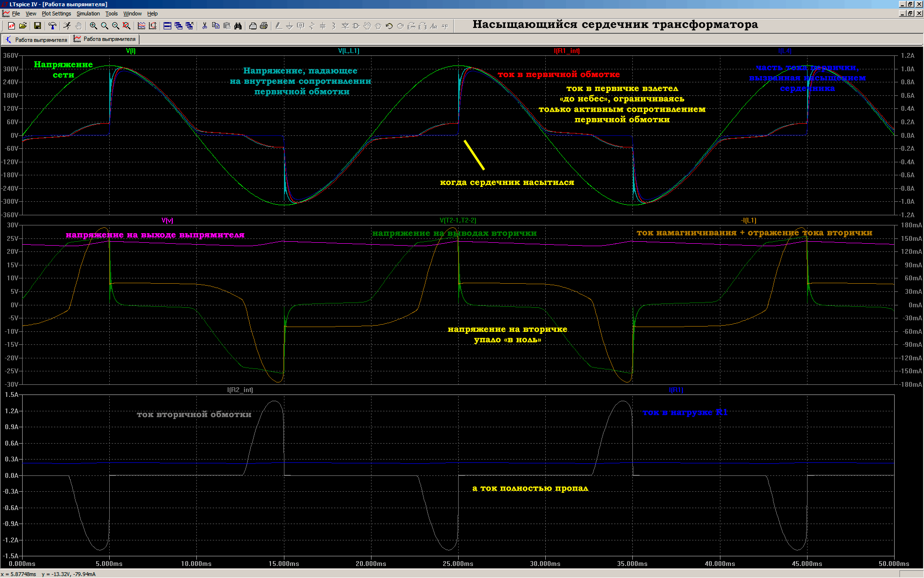Screen dimensions: 924x578
Task: Select the Resistor tool
Action: (312, 26)
